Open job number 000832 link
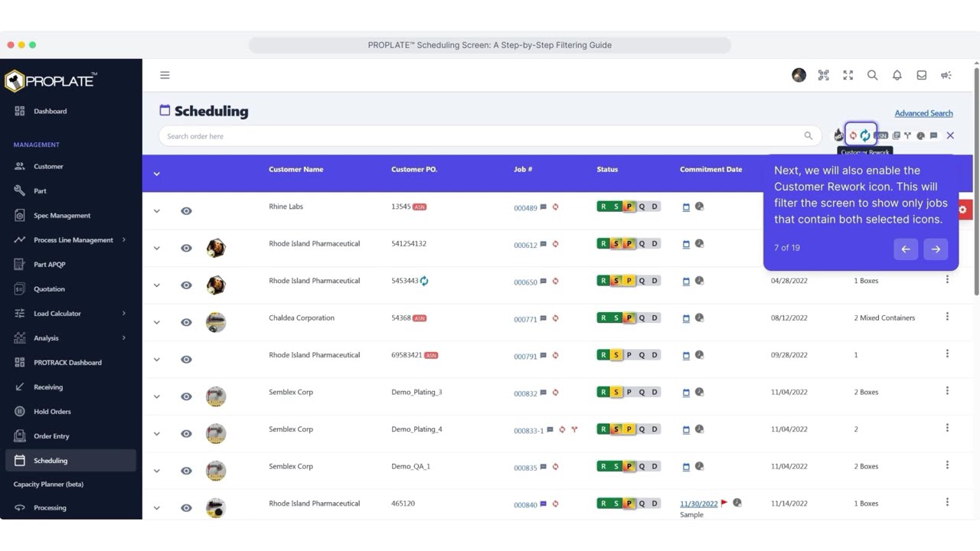This screenshot has height=551, width=980. tap(525, 393)
